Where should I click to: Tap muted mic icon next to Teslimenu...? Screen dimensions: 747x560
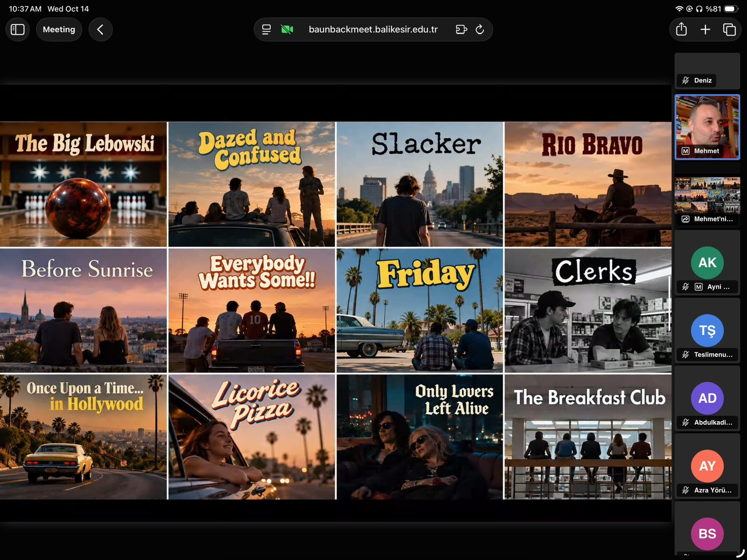point(685,355)
